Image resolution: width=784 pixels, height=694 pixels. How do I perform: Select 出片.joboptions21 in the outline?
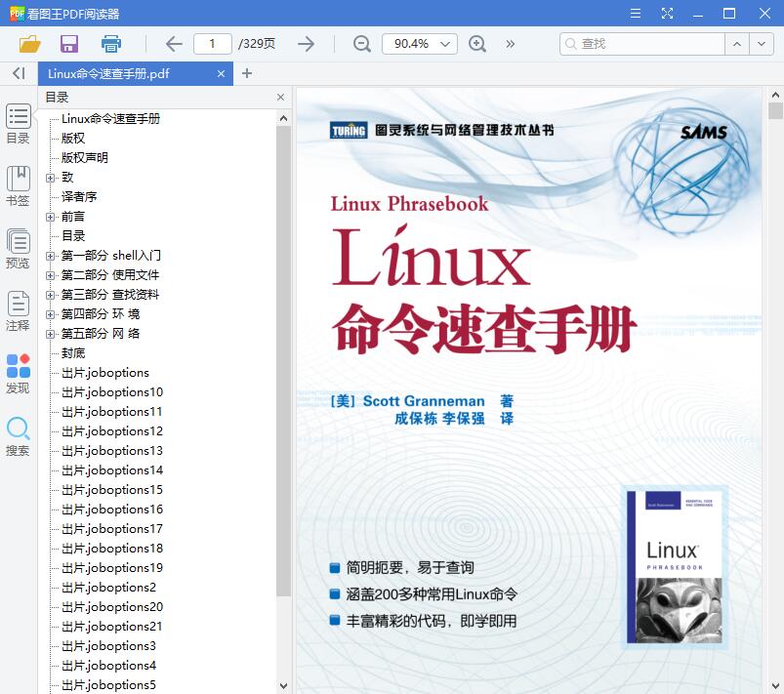coord(112,627)
